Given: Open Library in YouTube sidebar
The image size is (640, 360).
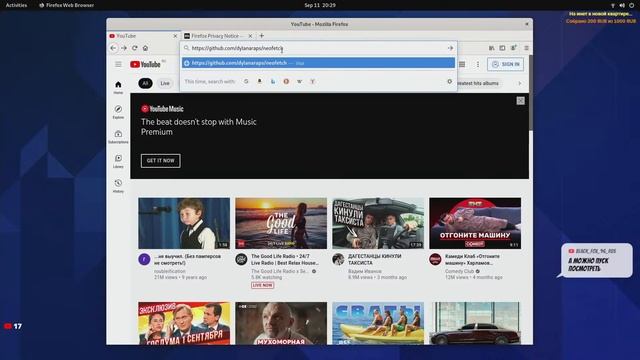Looking at the screenshot, I should pos(118,161).
